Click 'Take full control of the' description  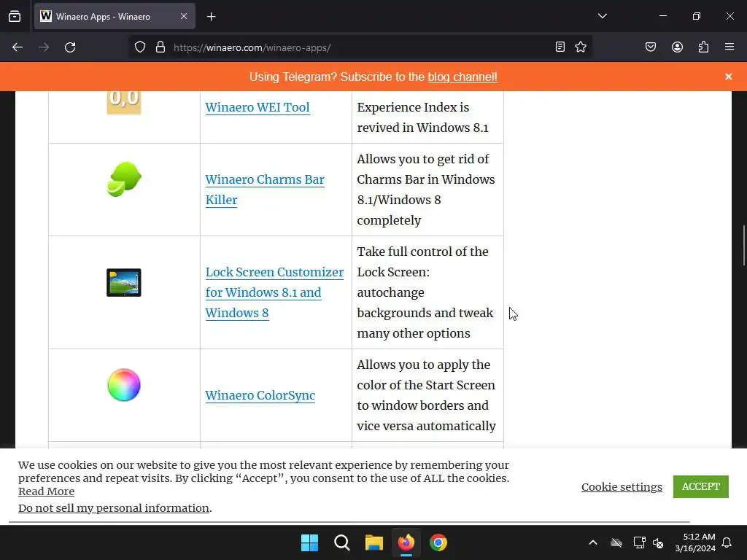[x=425, y=292]
